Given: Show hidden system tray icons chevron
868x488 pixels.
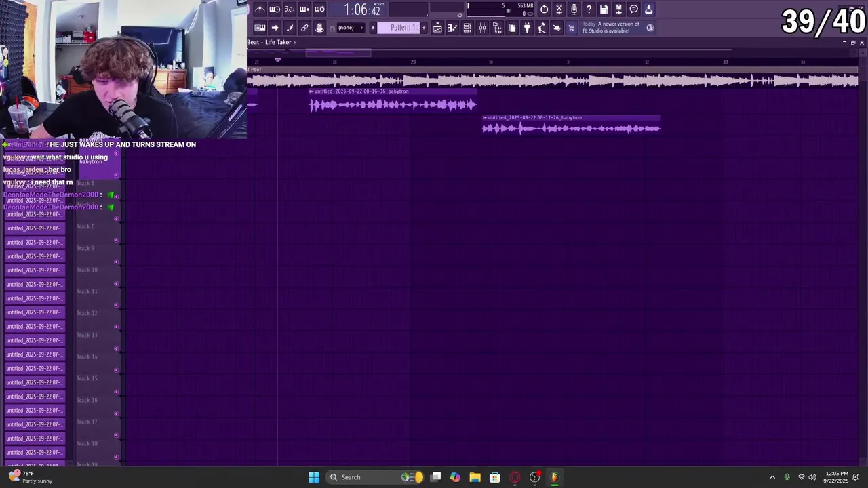Looking at the screenshot, I should [772, 477].
